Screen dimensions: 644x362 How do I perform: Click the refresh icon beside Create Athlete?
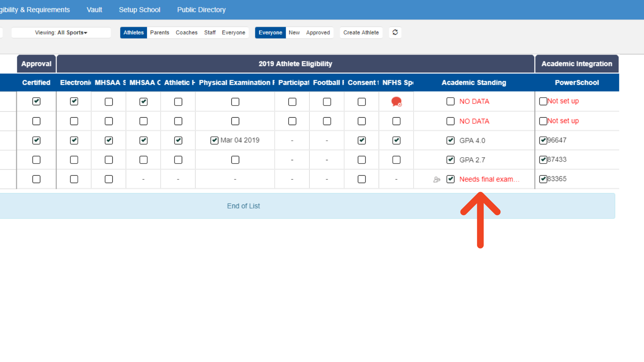[395, 33]
